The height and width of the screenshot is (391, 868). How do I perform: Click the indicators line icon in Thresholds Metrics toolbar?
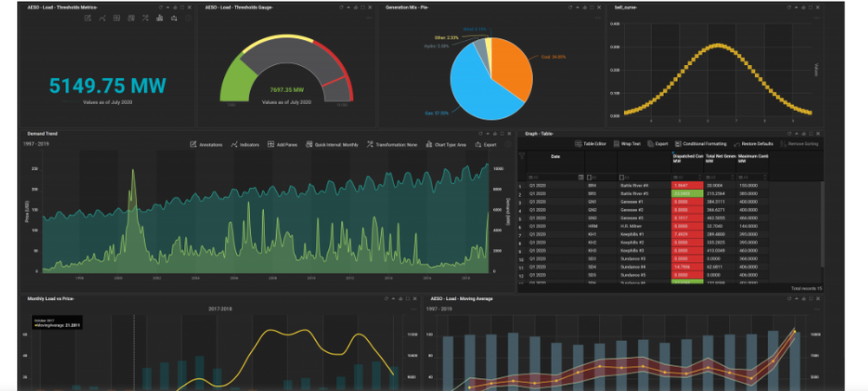click(102, 18)
